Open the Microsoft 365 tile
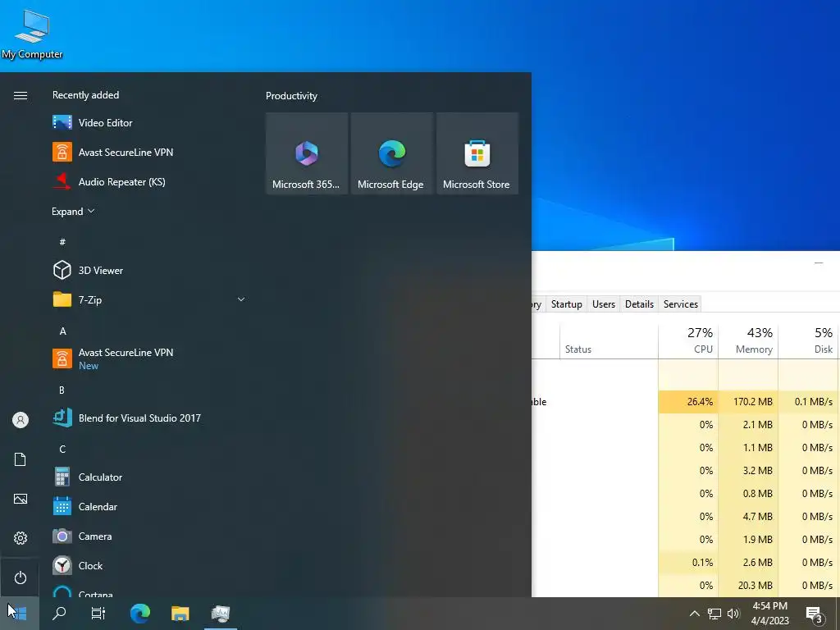The image size is (840, 630). click(307, 153)
